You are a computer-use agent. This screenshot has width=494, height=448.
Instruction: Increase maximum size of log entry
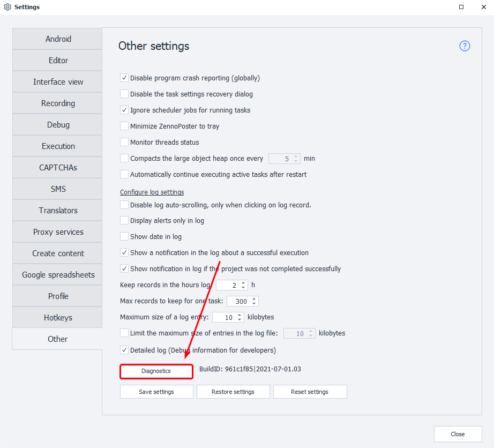point(240,315)
